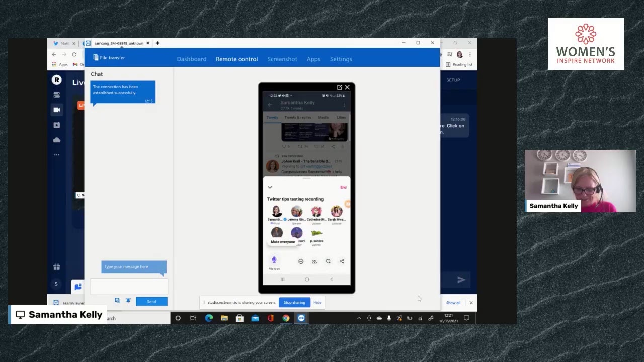Select Mute everyone popup option
The height and width of the screenshot is (362, 644).
click(x=283, y=242)
